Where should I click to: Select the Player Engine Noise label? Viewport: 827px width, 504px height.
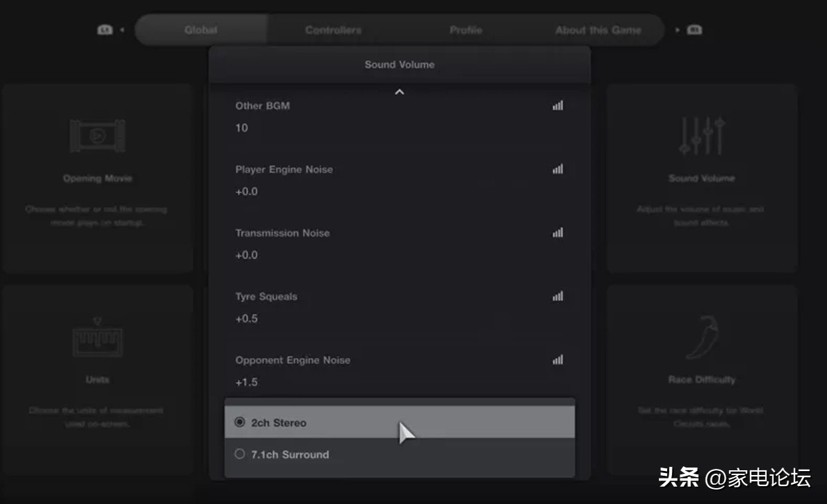[x=284, y=169]
